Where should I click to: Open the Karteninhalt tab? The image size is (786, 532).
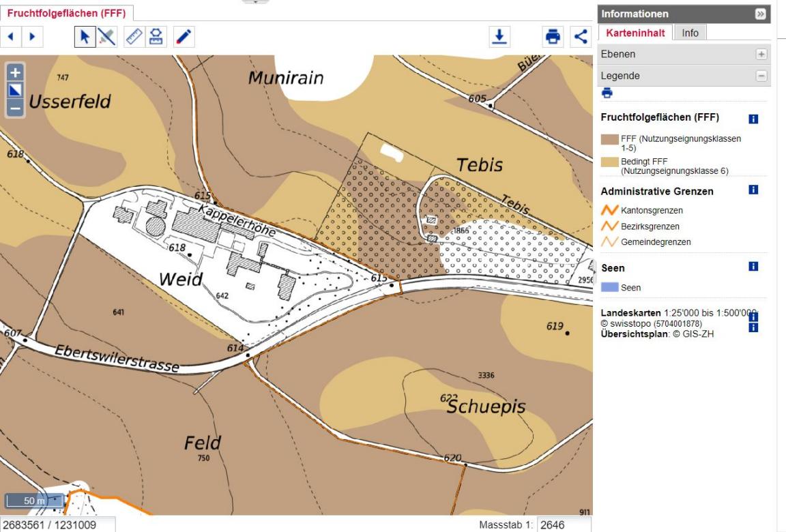[x=635, y=33]
